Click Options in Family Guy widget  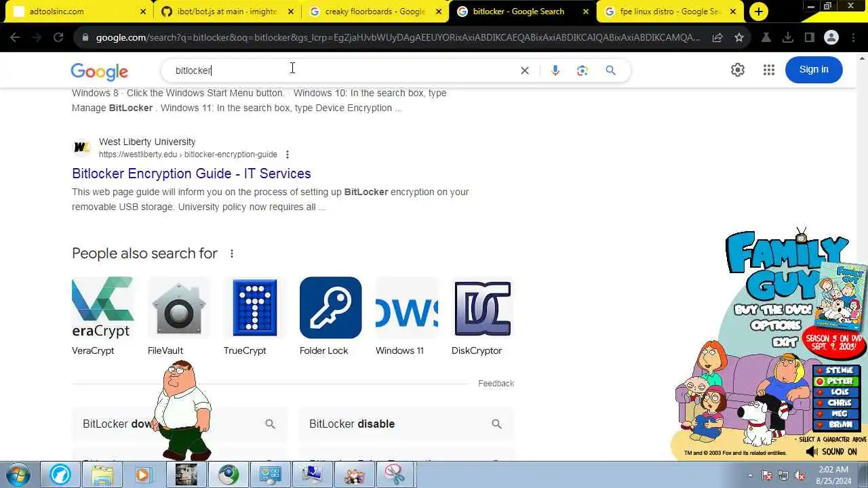pos(775,325)
